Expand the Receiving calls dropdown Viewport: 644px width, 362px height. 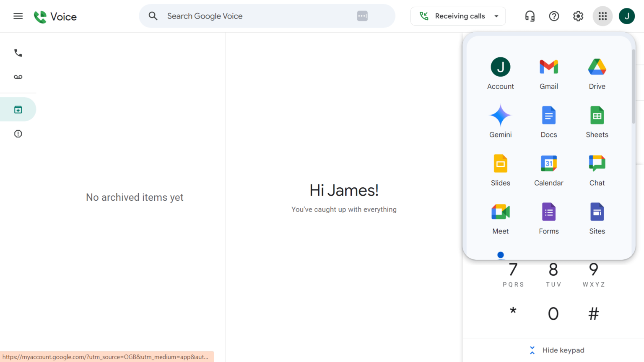[x=458, y=16]
